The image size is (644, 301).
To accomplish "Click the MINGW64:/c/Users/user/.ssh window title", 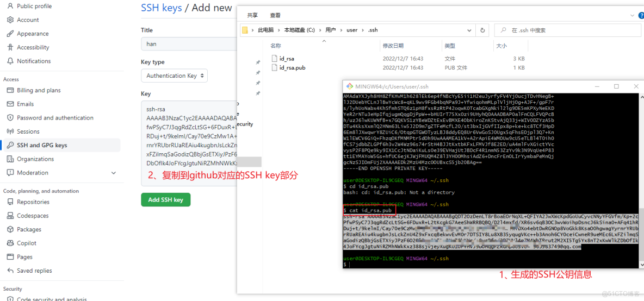I will [x=392, y=86].
